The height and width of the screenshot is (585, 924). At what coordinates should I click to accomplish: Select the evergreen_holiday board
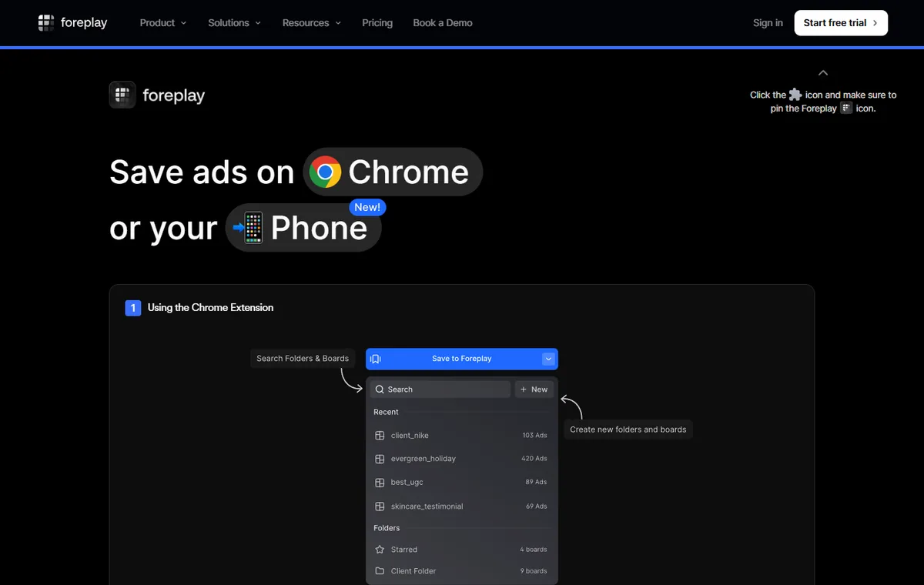(460, 459)
